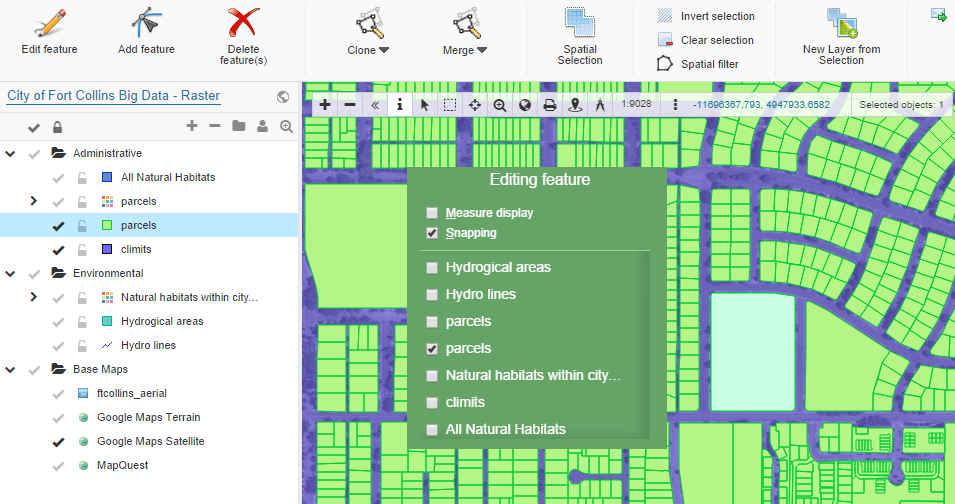Image resolution: width=955 pixels, height=504 pixels.
Task: Uncheck the Snapping checkbox
Action: pyautogui.click(x=432, y=233)
